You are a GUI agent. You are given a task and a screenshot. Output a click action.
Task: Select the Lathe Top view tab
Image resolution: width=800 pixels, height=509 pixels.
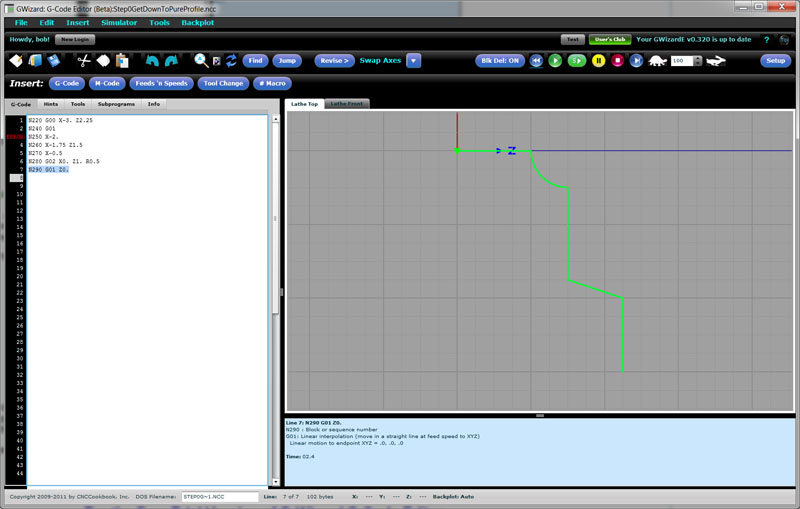[305, 104]
